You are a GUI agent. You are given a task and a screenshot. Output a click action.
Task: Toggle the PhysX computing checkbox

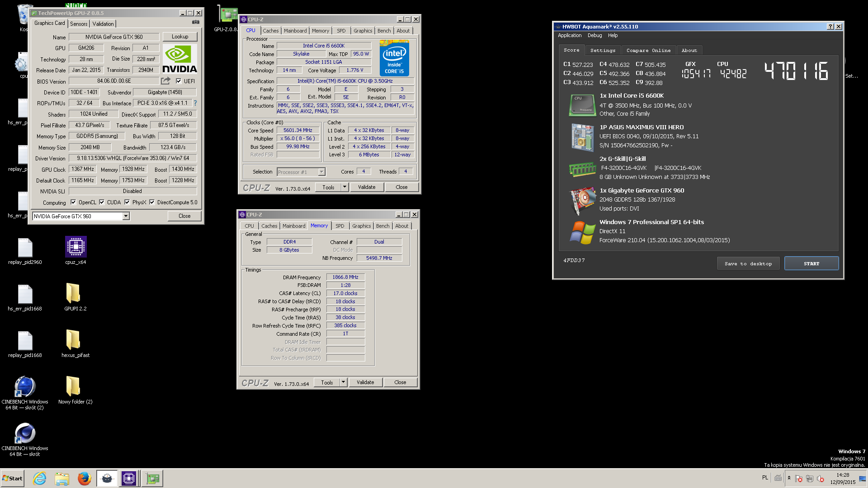[127, 202]
